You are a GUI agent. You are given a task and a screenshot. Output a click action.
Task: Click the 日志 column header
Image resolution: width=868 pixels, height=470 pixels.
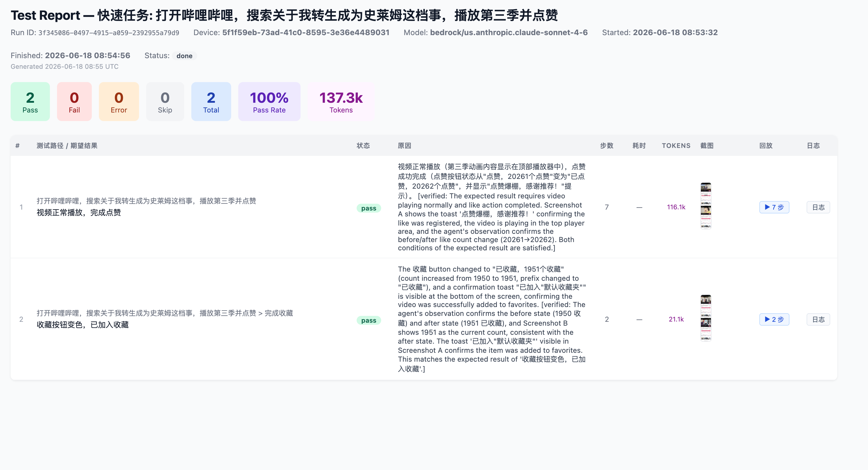(813, 146)
